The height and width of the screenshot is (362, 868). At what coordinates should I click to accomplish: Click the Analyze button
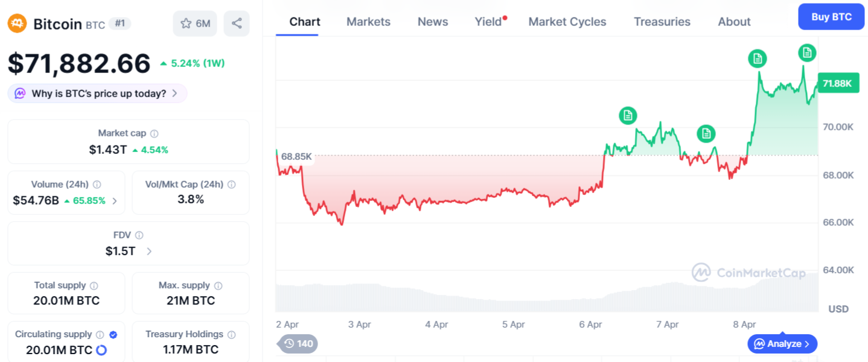(x=782, y=344)
